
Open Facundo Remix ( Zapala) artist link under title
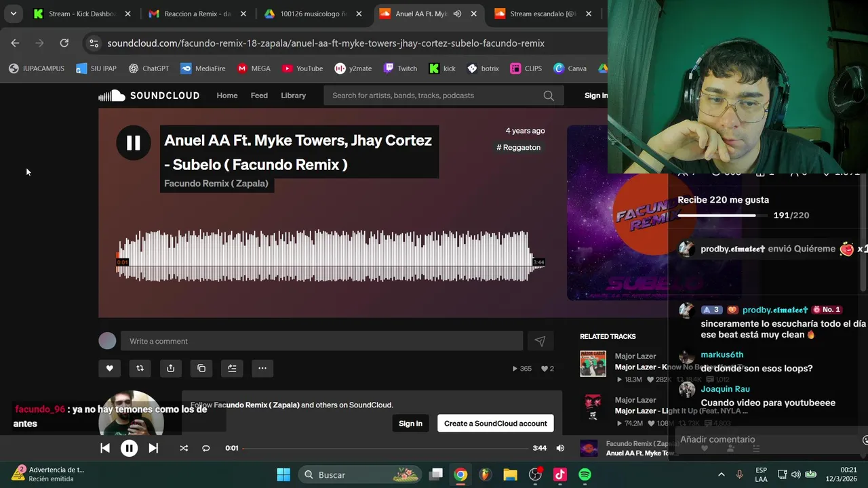216,183
